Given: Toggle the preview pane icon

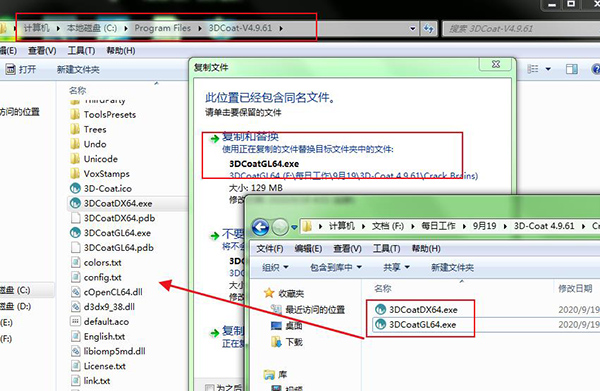Looking at the screenshot, I should 572,69.
